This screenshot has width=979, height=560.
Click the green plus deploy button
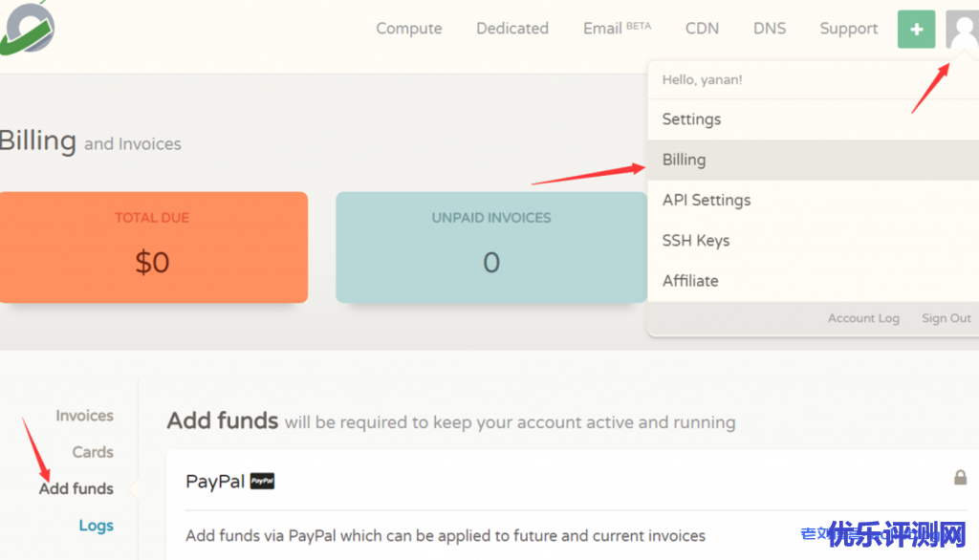pos(916,29)
